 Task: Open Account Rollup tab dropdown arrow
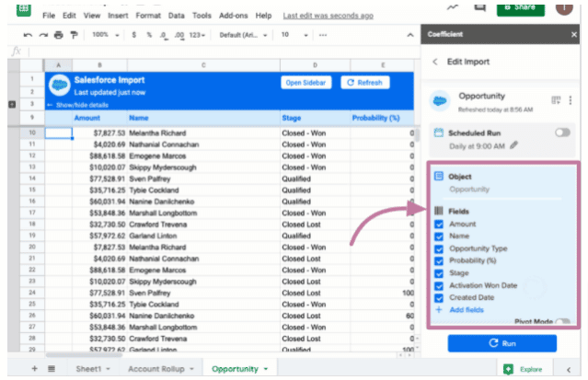(191, 369)
